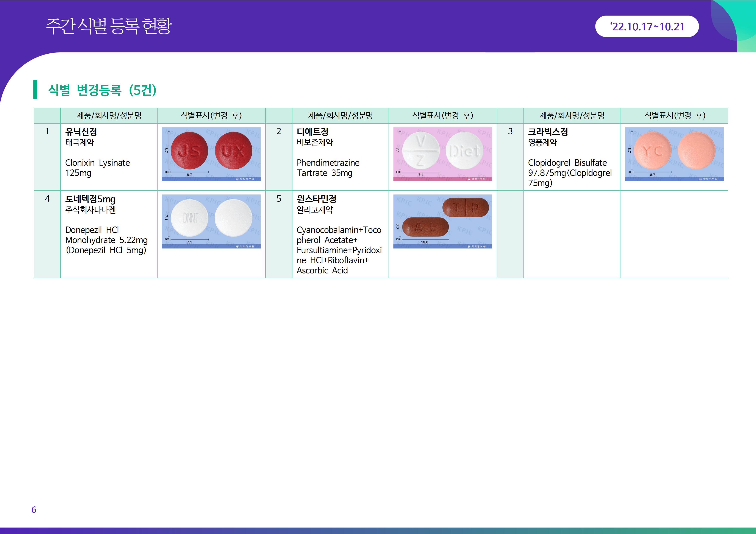This screenshot has height=534, width=756.
Task: Select the 도네텍정5mg product name
Action: pyautogui.click(x=90, y=199)
